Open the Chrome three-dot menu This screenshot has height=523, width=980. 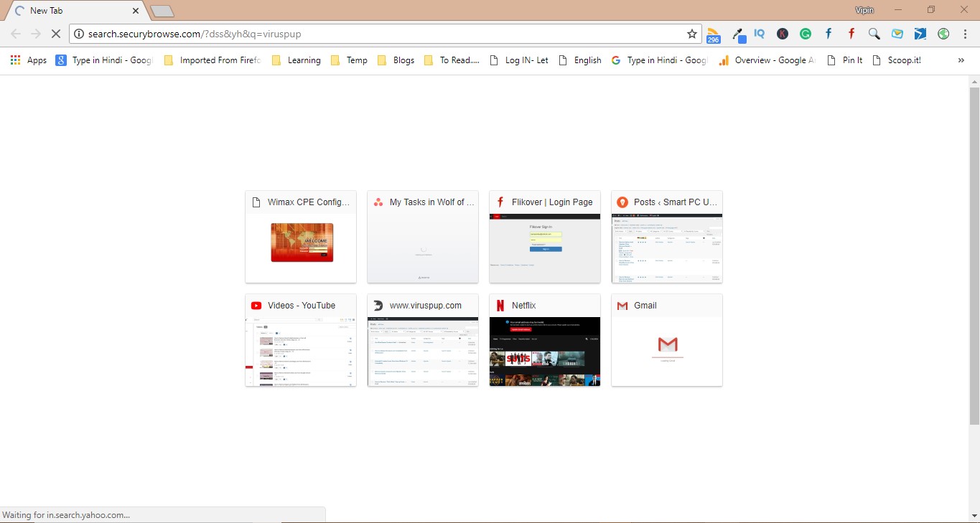tap(966, 34)
